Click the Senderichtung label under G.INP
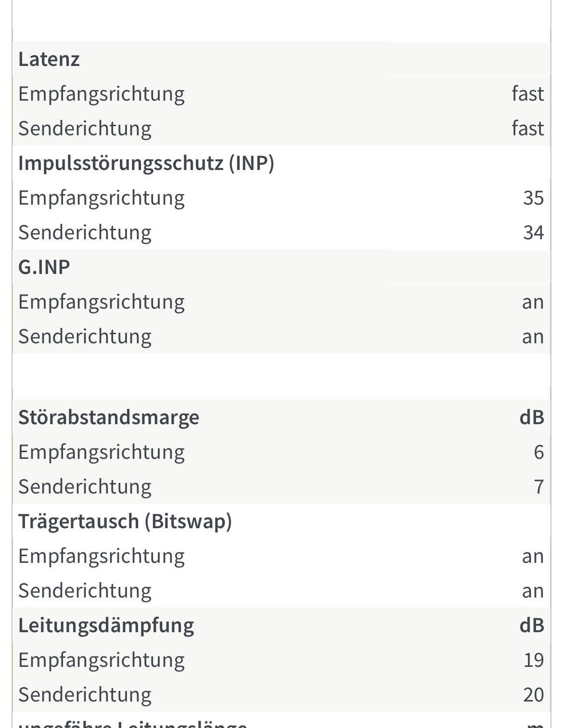The height and width of the screenshot is (728, 563). 85,337
